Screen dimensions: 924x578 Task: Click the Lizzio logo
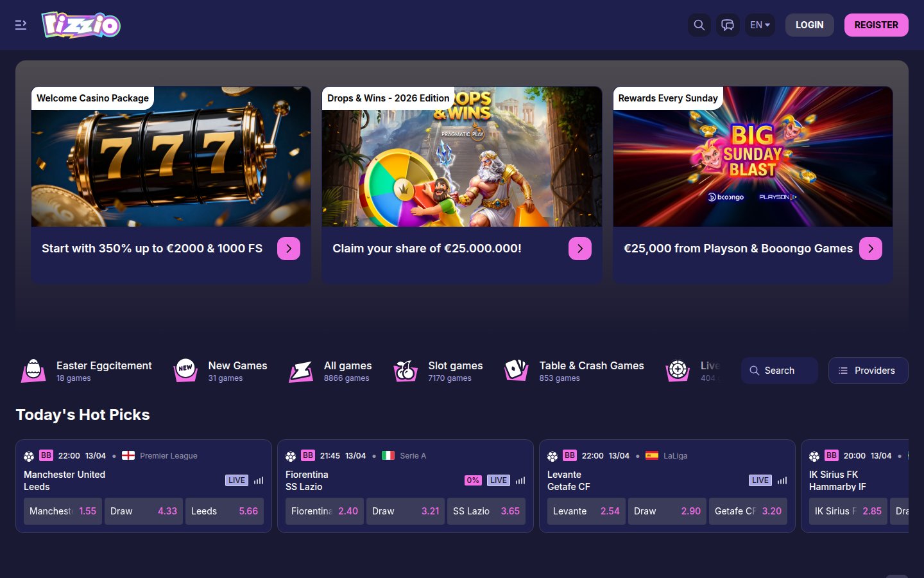pyautogui.click(x=81, y=25)
